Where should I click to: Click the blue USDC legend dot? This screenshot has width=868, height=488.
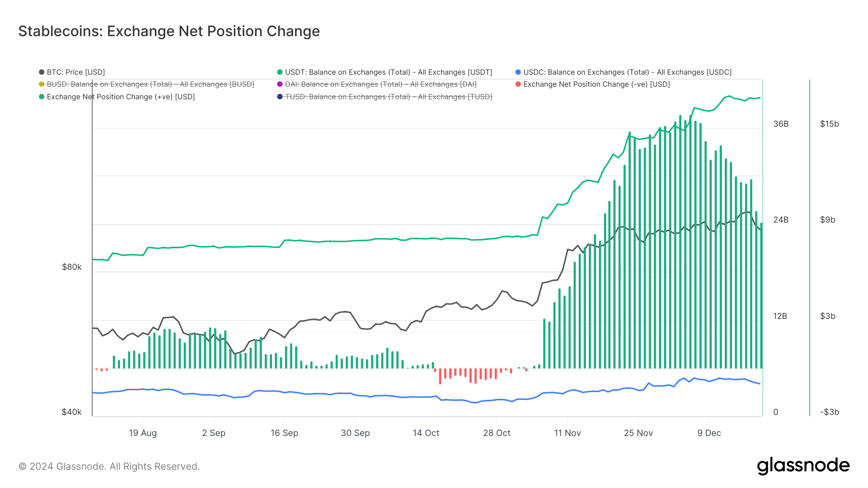(518, 72)
